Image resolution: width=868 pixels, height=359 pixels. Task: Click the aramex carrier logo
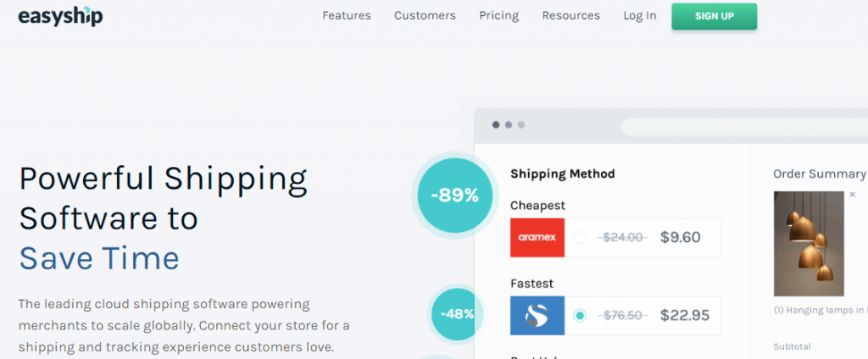[537, 238]
